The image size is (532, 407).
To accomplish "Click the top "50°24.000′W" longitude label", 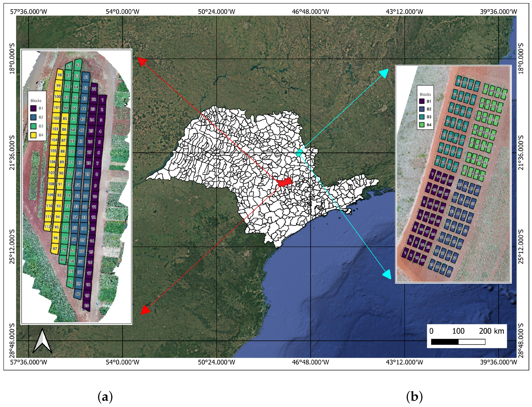I will 216,11.
